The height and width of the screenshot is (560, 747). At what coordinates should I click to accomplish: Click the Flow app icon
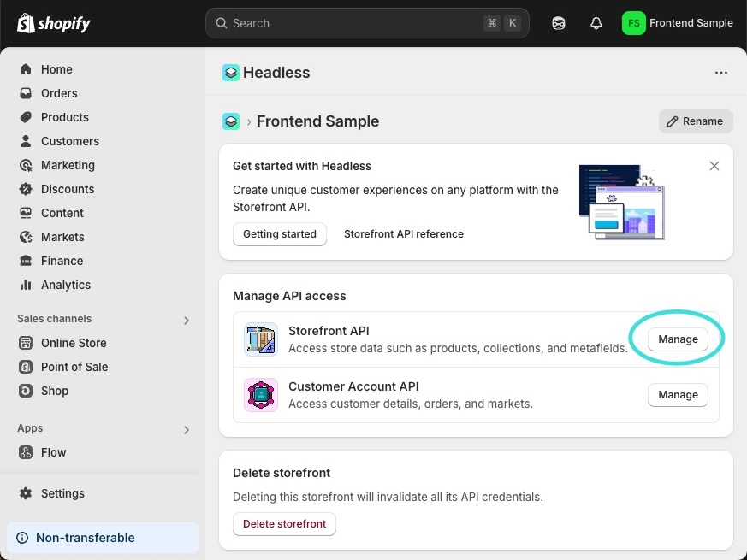[x=26, y=452]
